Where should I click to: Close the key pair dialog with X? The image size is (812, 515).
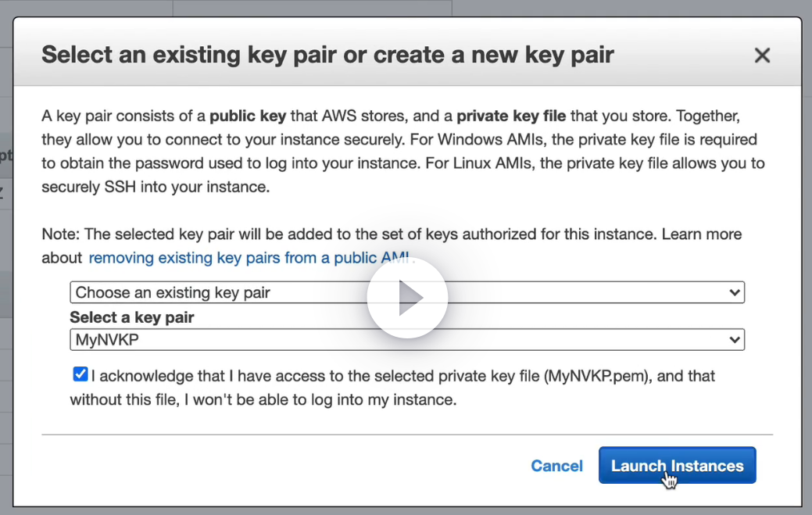[762, 55]
